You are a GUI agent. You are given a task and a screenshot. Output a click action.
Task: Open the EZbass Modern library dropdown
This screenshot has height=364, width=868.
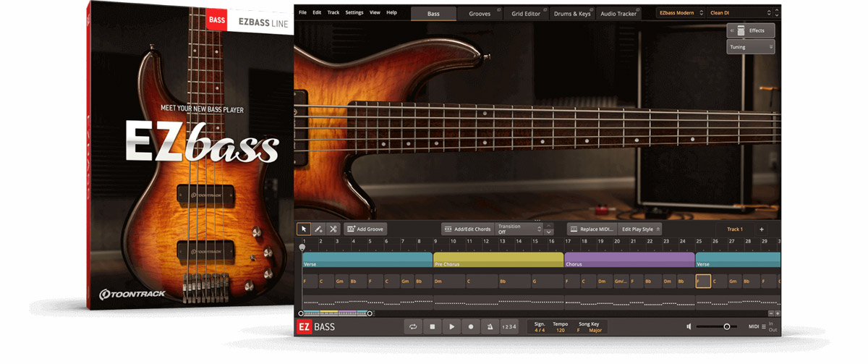680,13
